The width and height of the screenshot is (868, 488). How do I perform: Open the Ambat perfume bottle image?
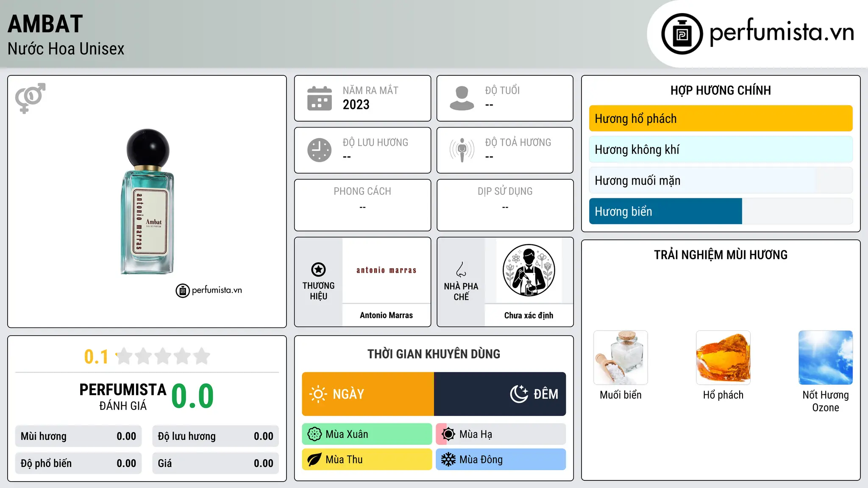click(x=147, y=202)
